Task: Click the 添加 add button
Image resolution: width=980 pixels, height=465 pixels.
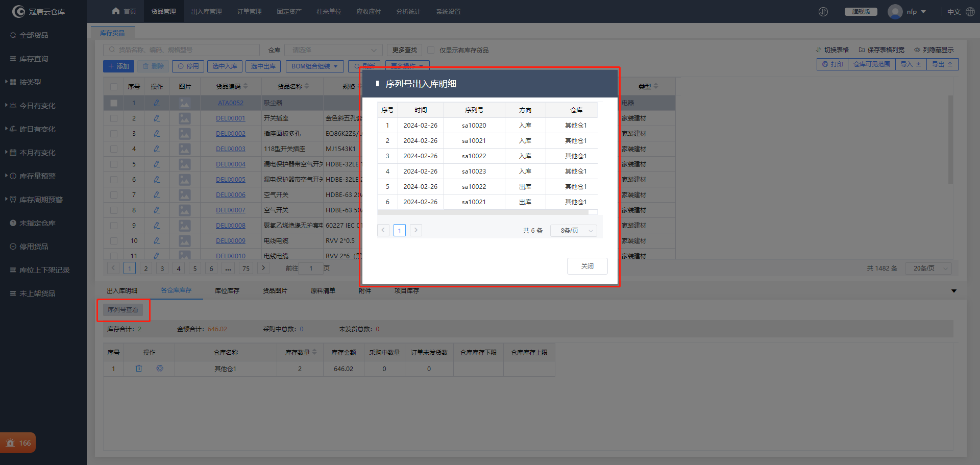Action: (x=118, y=66)
